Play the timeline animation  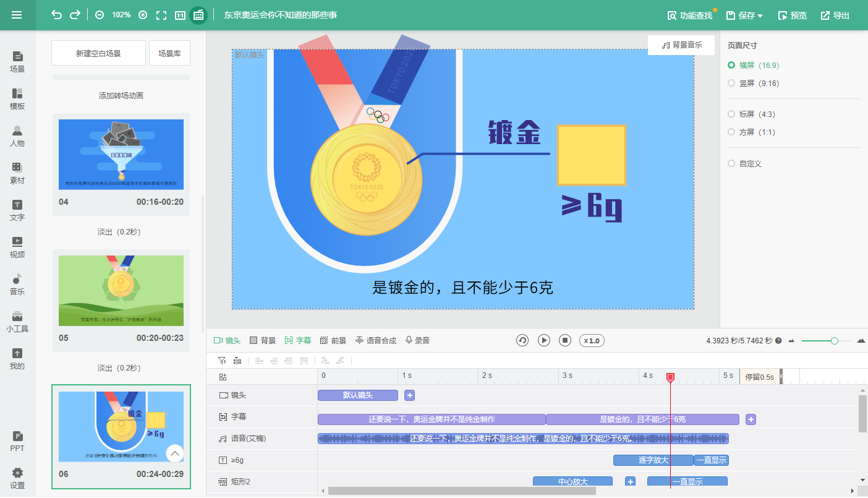[543, 340]
